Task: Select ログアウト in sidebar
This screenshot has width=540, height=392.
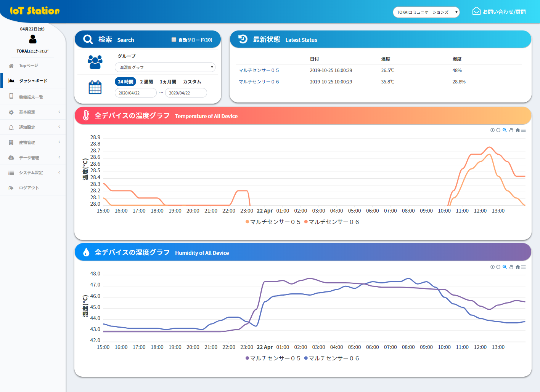Action: [x=29, y=188]
